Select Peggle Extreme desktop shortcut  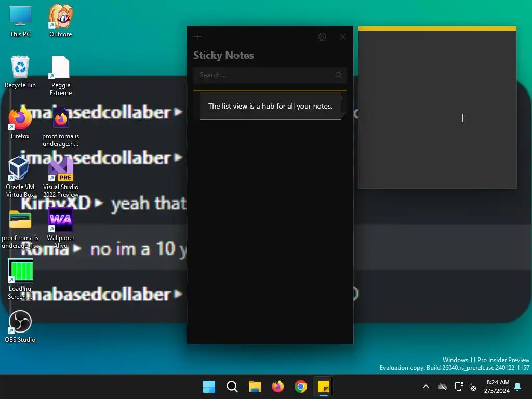point(61,76)
